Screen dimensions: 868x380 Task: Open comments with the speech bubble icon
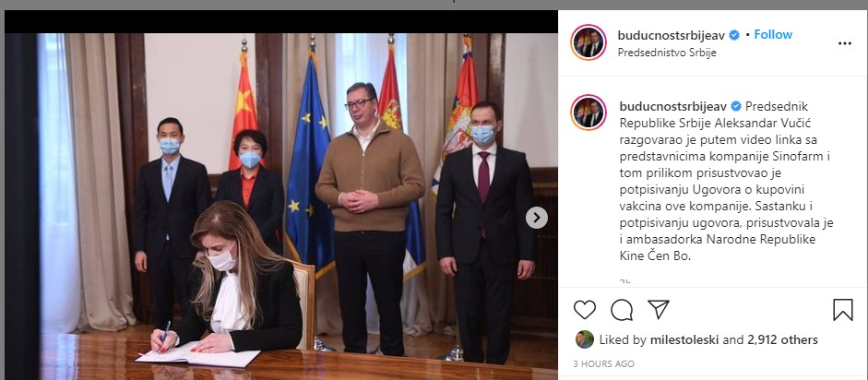[622, 310]
